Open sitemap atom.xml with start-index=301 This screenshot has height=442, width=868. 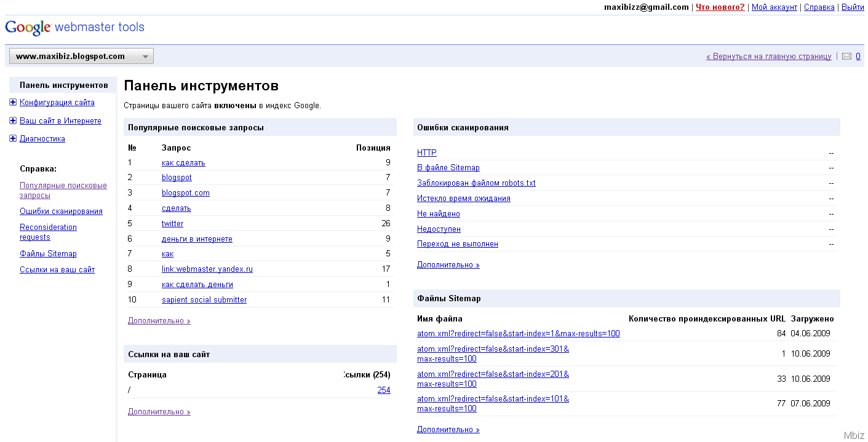point(493,354)
